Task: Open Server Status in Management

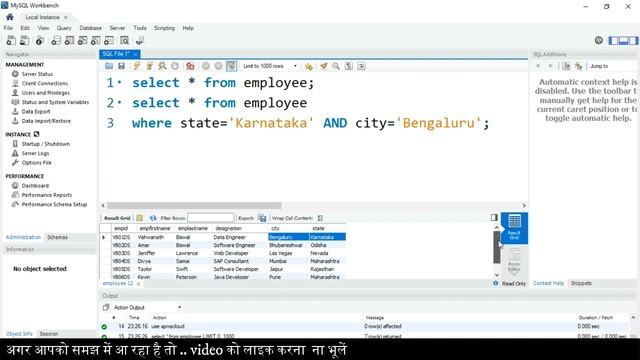Action: (x=37, y=74)
